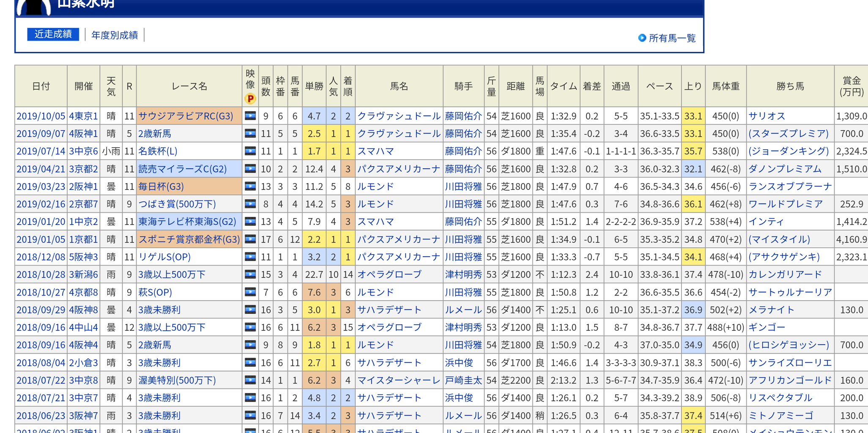Open video for スポニチ賞京都金杯(G3)
The height and width of the screenshot is (433, 868).
(250, 239)
